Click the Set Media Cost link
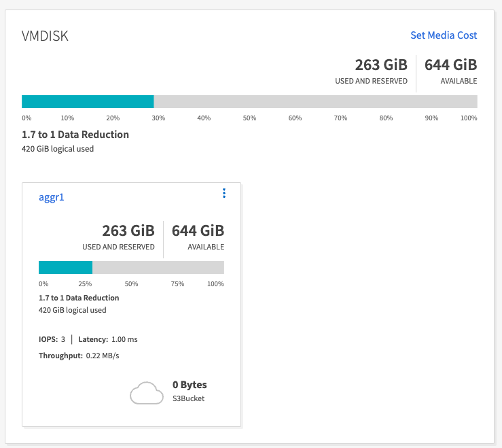 444,35
